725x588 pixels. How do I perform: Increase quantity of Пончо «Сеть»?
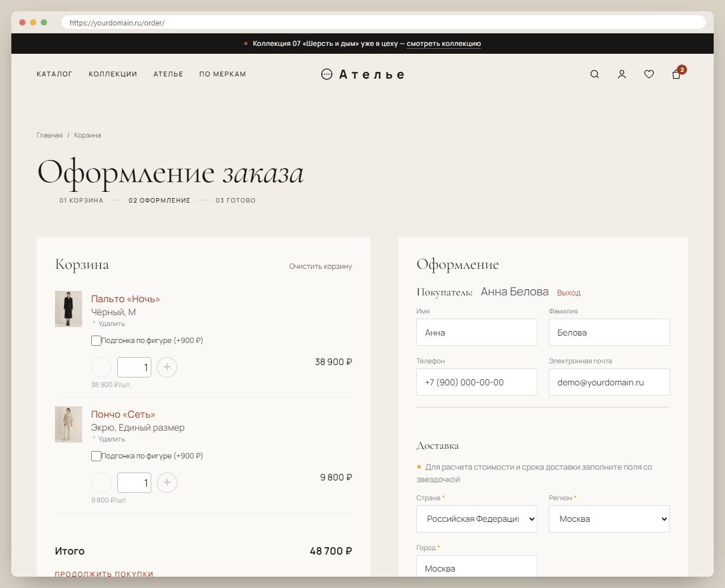click(167, 483)
